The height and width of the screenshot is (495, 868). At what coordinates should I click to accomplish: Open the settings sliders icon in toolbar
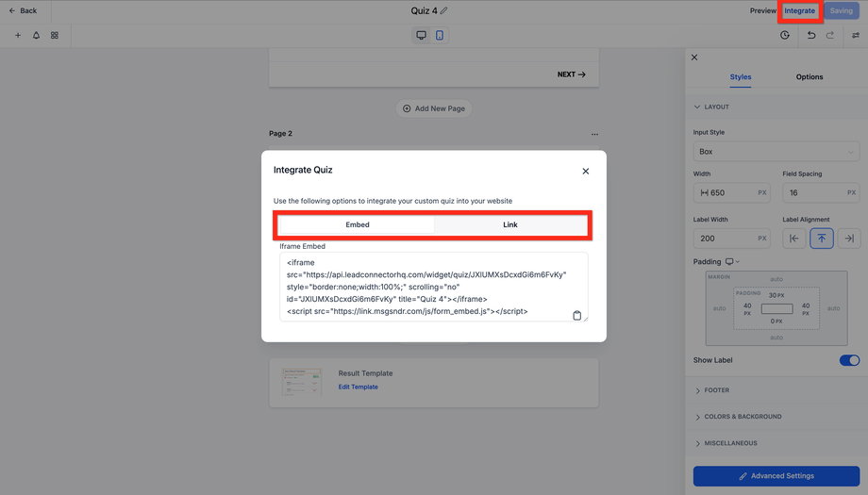[856, 36]
